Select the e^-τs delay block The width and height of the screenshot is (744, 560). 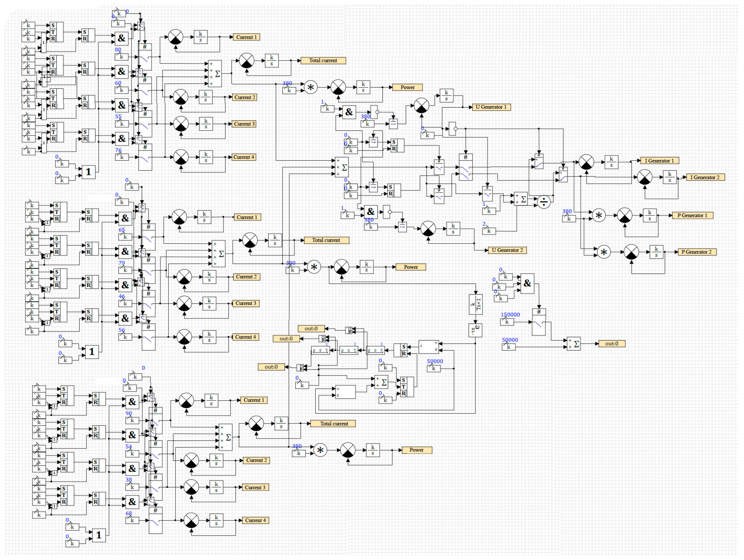point(475,330)
